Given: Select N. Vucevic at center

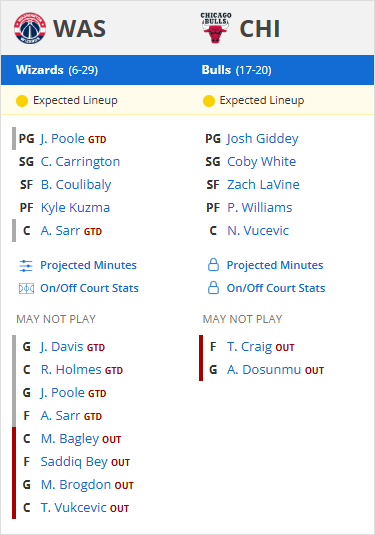Looking at the screenshot, I should point(258,231).
